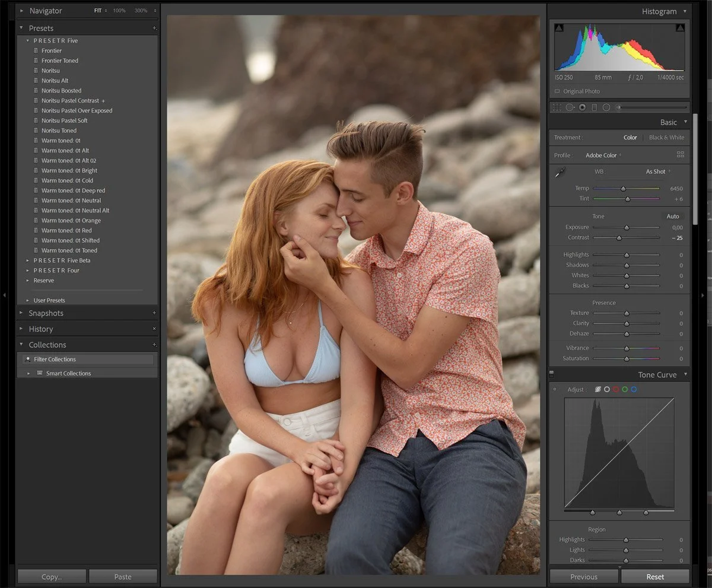Apply the Noritsu Boosted preset
The height and width of the screenshot is (588, 712).
(61, 91)
